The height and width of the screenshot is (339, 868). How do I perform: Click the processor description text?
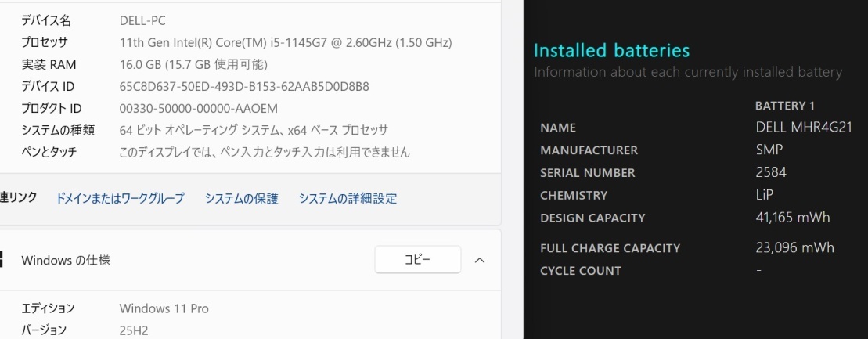pyautogui.click(x=285, y=42)
